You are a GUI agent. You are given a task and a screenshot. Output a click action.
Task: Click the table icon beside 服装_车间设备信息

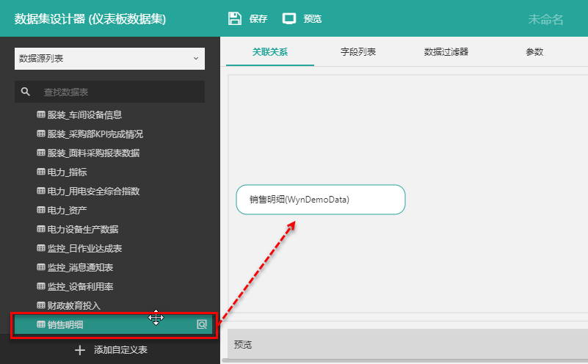click(41, 114)
